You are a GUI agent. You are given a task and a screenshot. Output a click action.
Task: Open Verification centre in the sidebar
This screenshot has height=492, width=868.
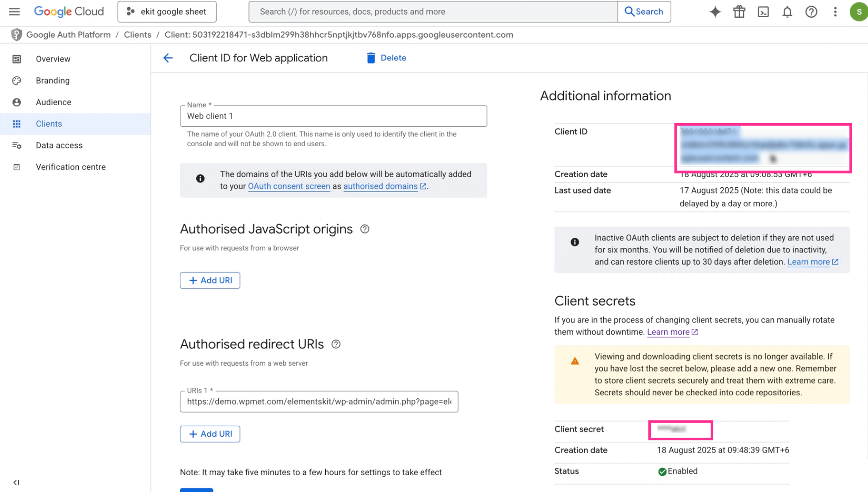(75, 167)
